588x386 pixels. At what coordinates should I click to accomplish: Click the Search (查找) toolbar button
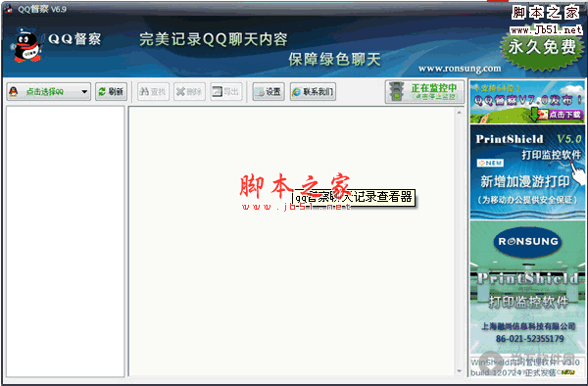click(154, 92)
